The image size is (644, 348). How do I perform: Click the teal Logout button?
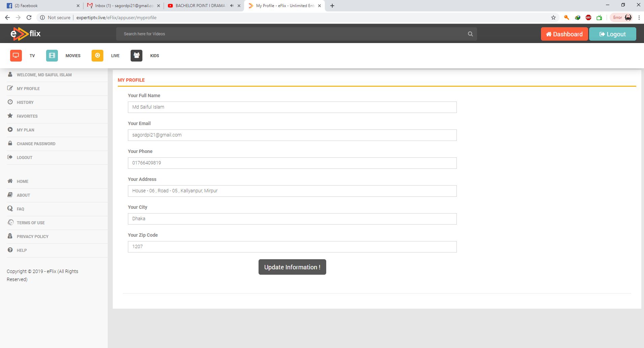click(612, 34)
